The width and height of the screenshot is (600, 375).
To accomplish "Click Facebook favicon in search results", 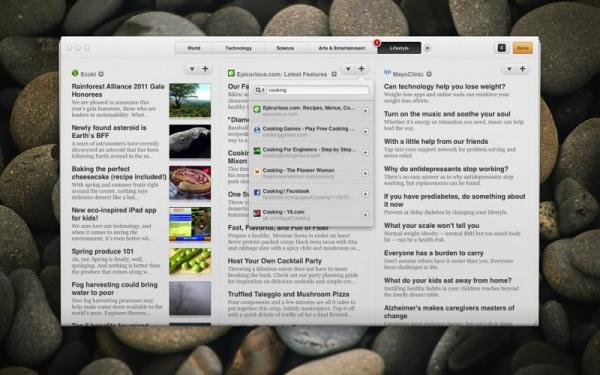I will tap(257, 192).
